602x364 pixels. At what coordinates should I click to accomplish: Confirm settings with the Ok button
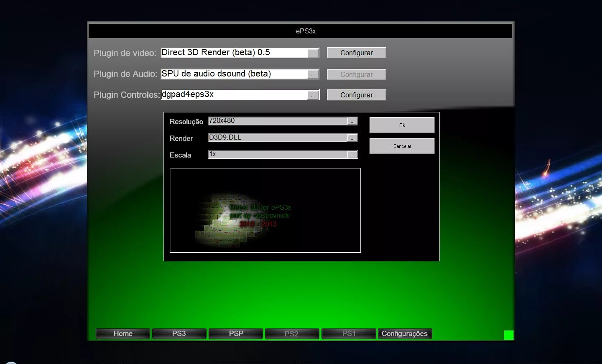pyautogui.click(x=402, y=125)
